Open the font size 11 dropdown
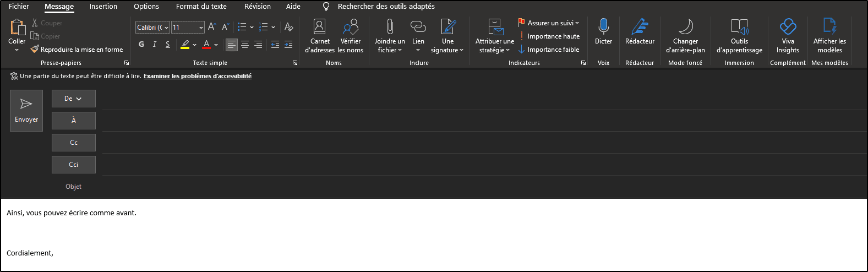 coord(201,28)
